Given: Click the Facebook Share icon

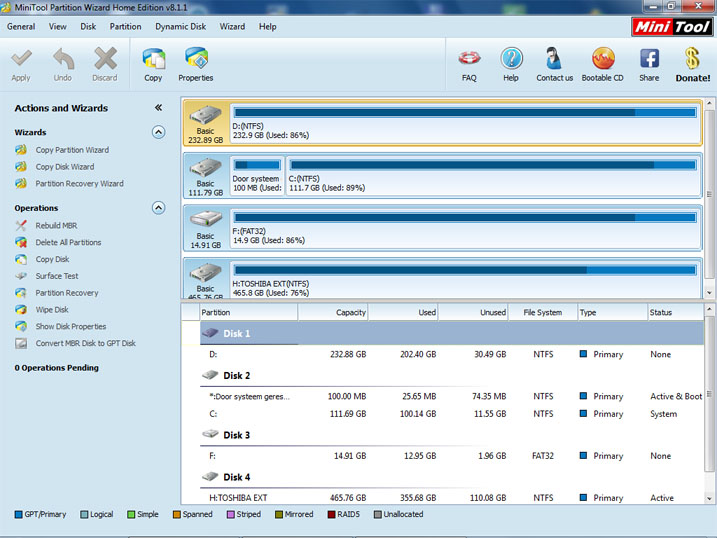Looking at the screenshot, I should (x=649, y=59).
